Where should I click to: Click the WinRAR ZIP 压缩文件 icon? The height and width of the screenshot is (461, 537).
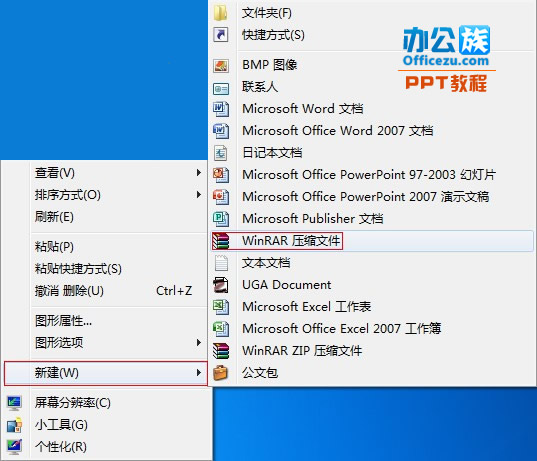coord(221,351)
